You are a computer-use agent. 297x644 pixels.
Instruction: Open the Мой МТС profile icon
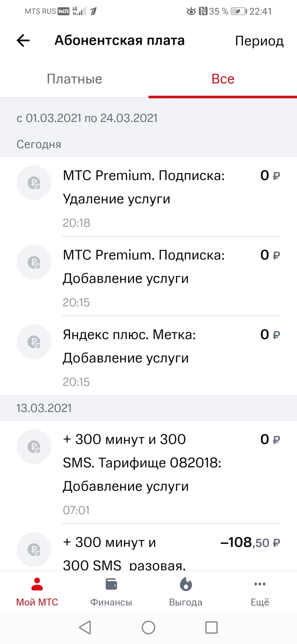tap(37, 584)
